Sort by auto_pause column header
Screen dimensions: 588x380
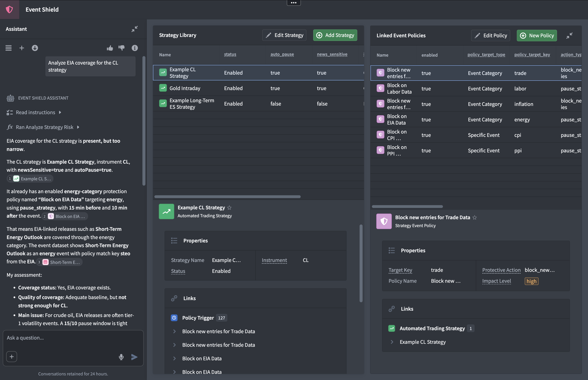(282, 54)
